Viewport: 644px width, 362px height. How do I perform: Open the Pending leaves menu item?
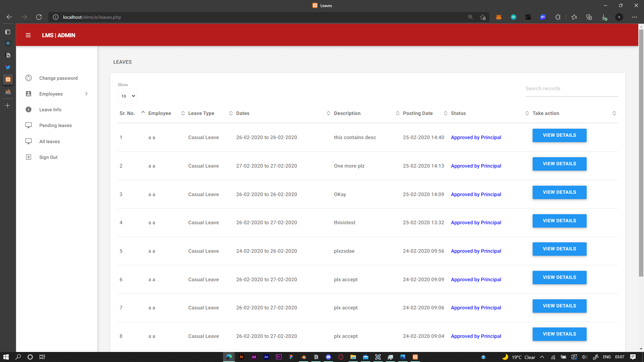[x=55, y=125]
